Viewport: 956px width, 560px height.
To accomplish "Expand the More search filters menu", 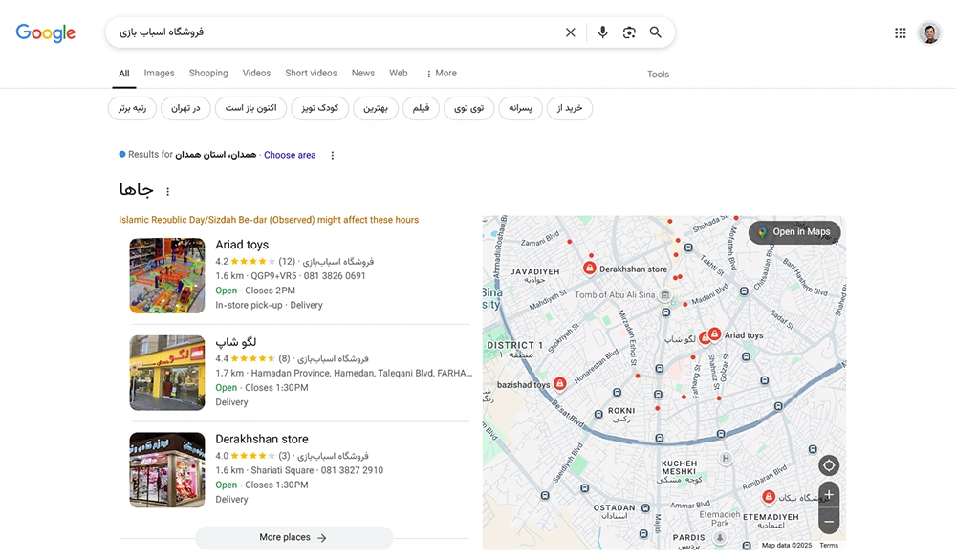I will (x=442, y=74).
